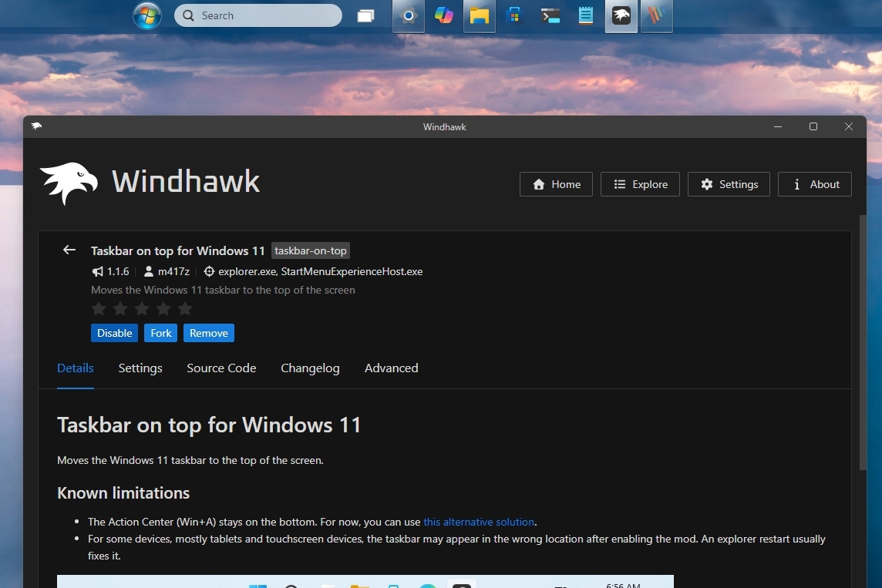View the mod's Source Code
Image resolution: width=882 pixels, height=588 pixels.
(x=221, y=368)
